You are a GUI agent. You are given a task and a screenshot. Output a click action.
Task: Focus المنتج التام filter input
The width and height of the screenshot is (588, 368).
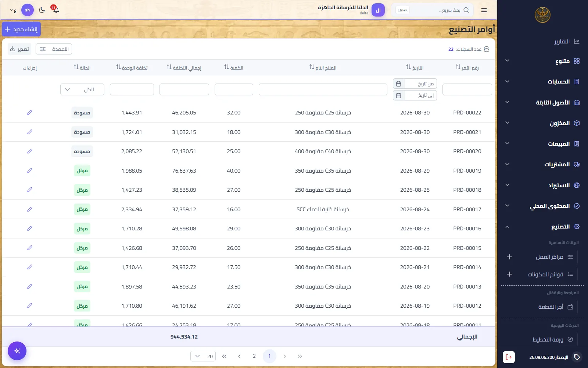coord(323,89)
